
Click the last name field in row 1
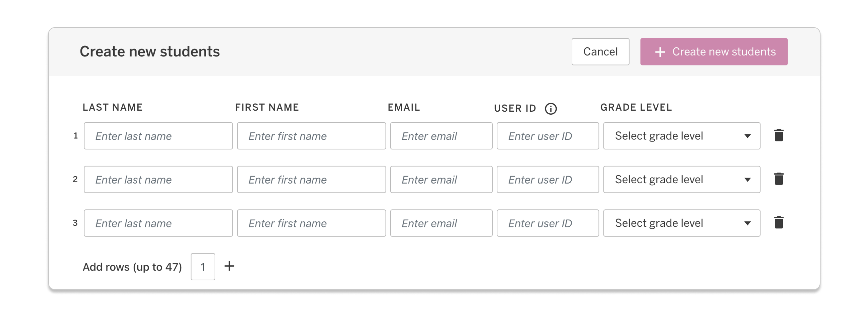click(158, 135)
